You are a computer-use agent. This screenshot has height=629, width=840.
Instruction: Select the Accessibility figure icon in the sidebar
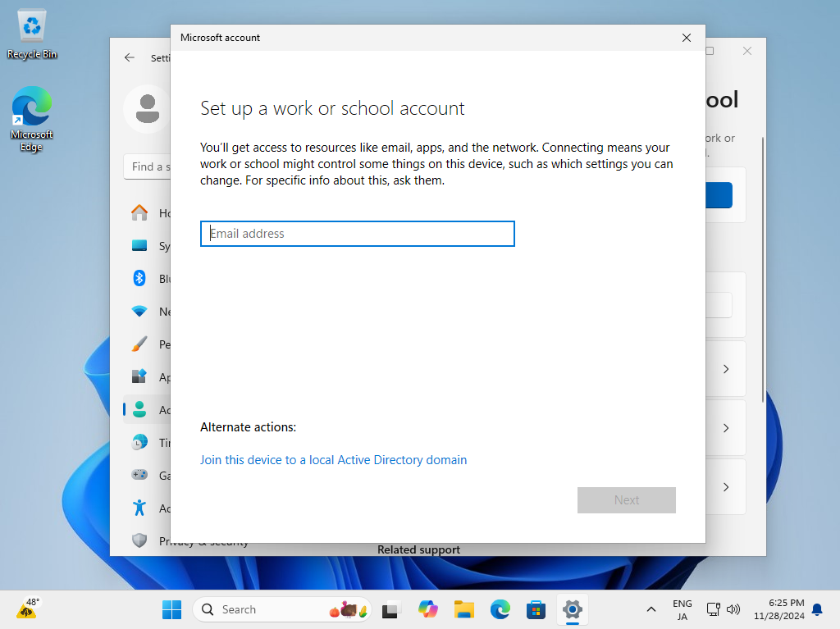[139, 508]
